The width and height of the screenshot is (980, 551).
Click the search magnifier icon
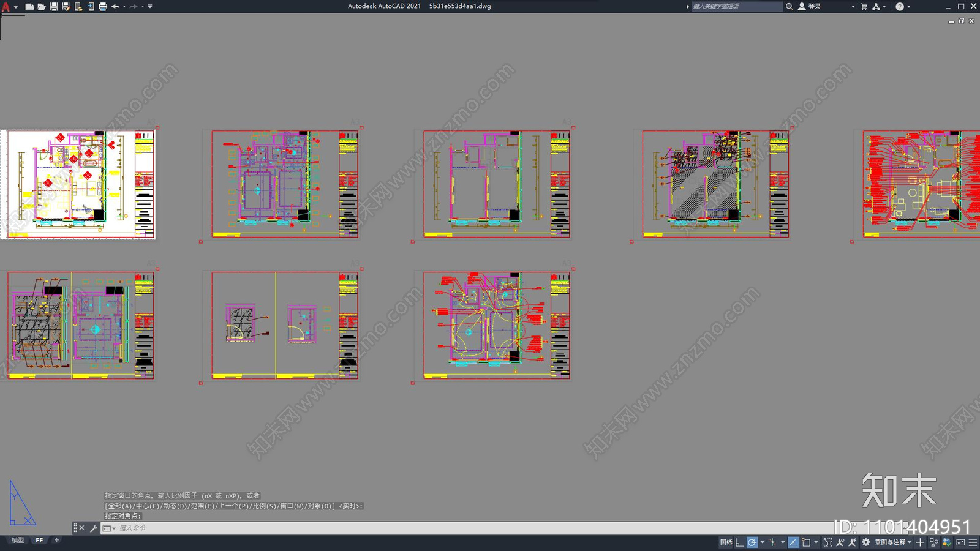click(790, 6)
